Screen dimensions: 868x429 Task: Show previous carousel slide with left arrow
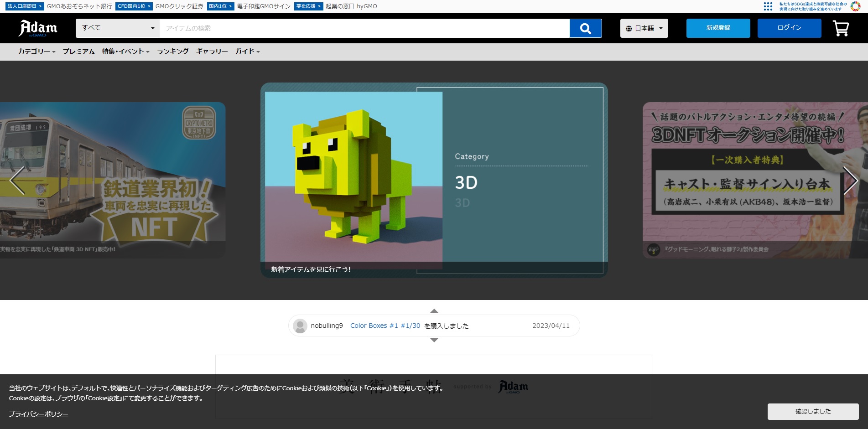click(17, 181)
